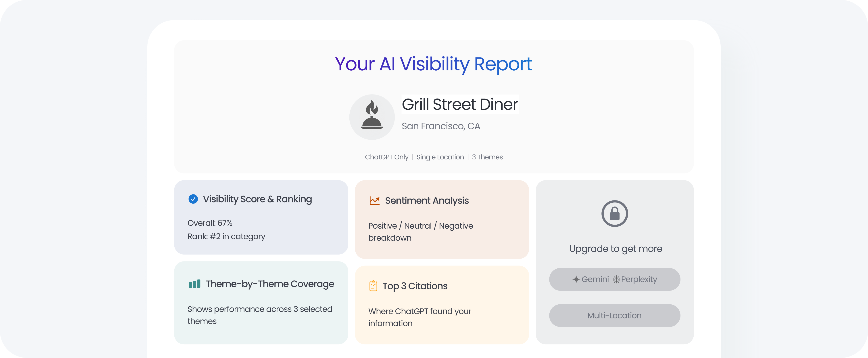Click the Gemini sparkle icon
Viewport: 868px width, 358px height.
576,279
